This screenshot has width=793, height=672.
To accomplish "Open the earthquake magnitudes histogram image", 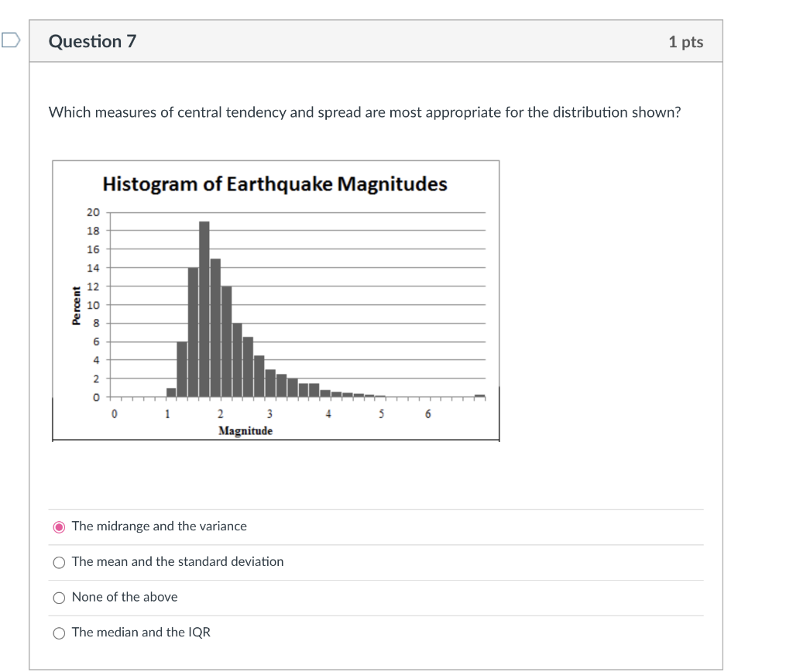I will 276,300.
